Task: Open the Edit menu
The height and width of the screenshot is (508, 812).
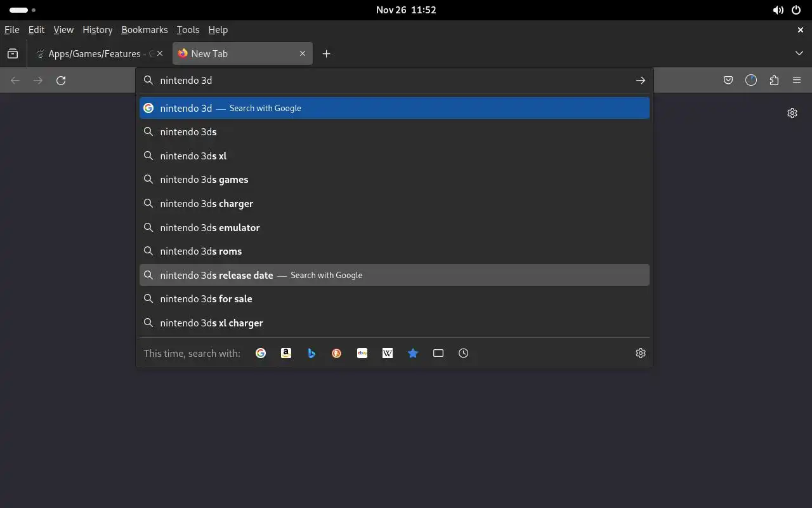Action: point(36,30)
